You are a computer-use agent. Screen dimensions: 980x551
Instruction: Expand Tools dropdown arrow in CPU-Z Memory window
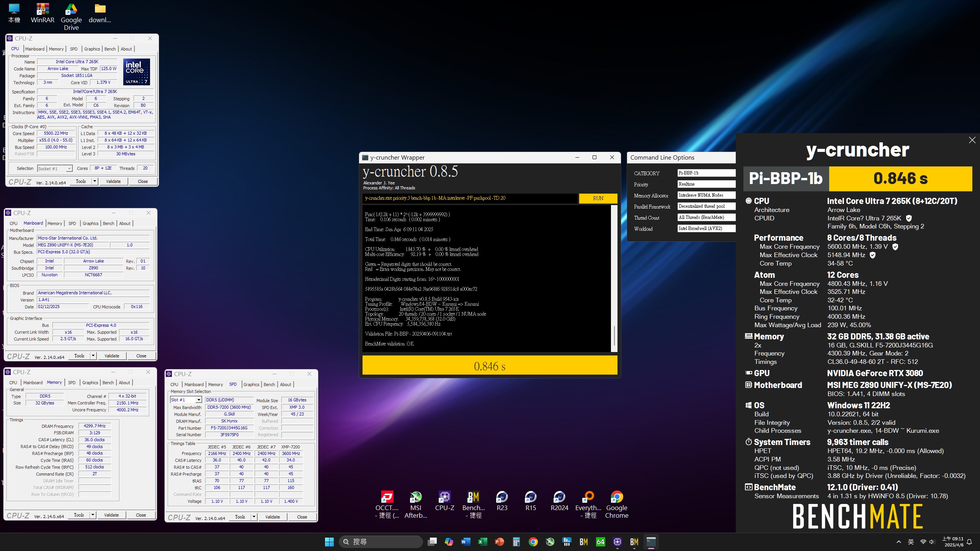[93, 515]
